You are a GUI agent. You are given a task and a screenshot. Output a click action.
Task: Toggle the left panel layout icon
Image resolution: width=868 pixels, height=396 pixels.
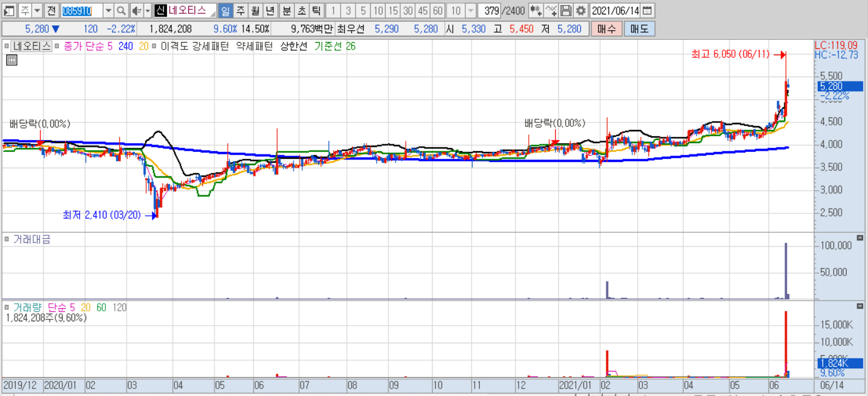(9, 11)
